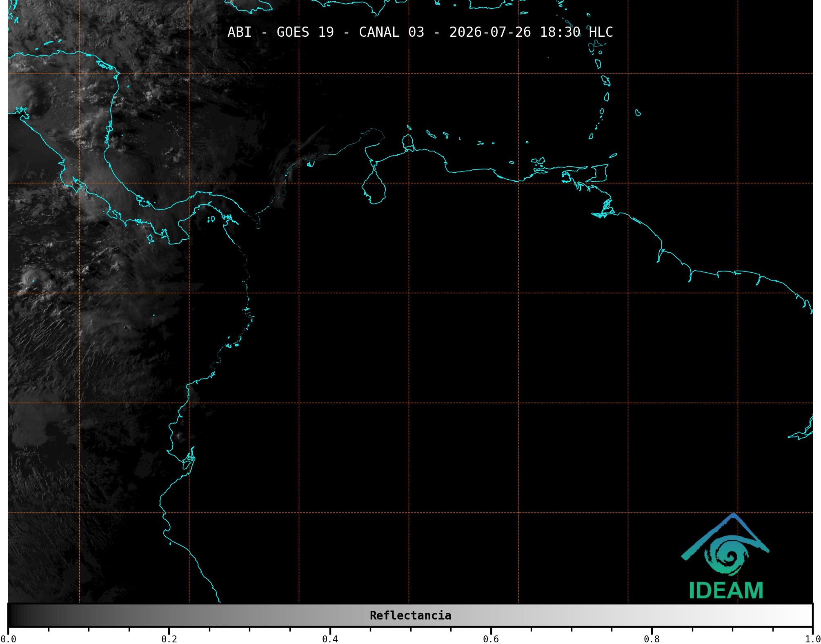The image size is (821, 644).
Task: Click the colorbar tick label 0.4
Action: [330, 639]
